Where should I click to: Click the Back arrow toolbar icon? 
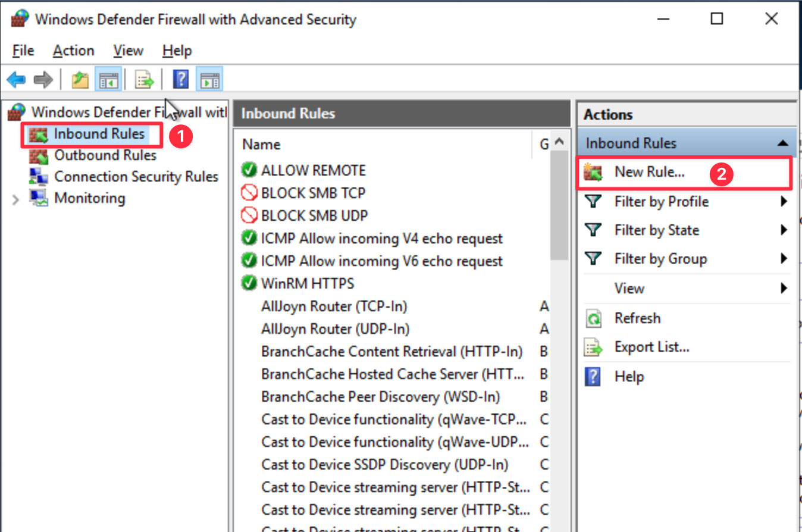coord(16,79)
